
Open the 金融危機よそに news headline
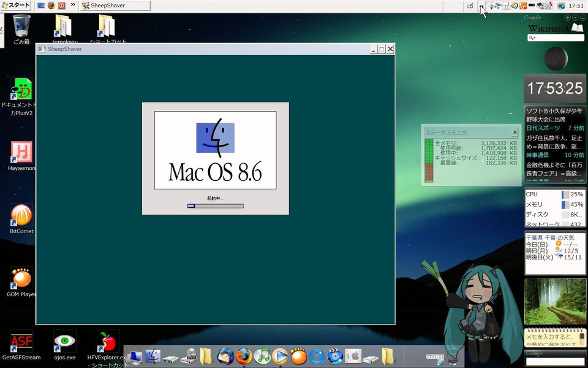[554, 169]
